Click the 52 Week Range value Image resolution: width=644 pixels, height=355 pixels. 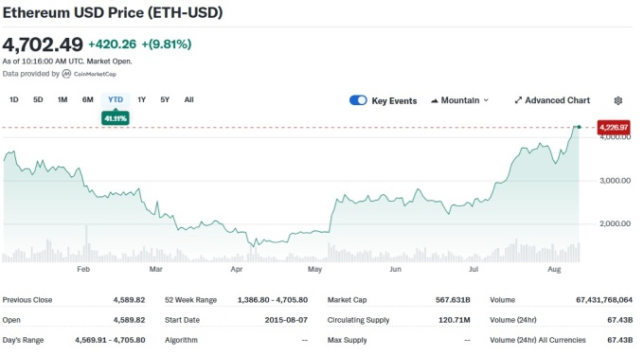pyautogui.click(x=273, y=300)
